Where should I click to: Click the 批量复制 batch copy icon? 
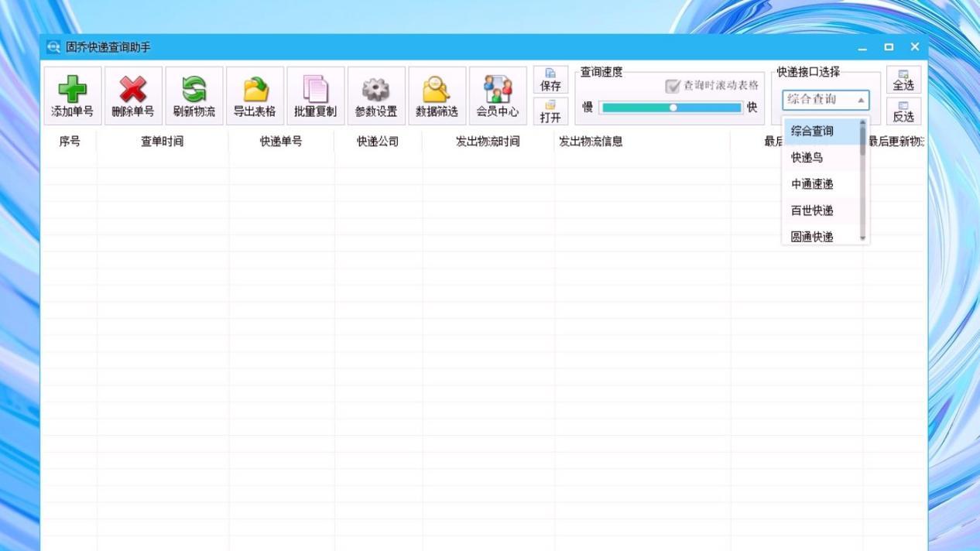(x=315, y=95)
